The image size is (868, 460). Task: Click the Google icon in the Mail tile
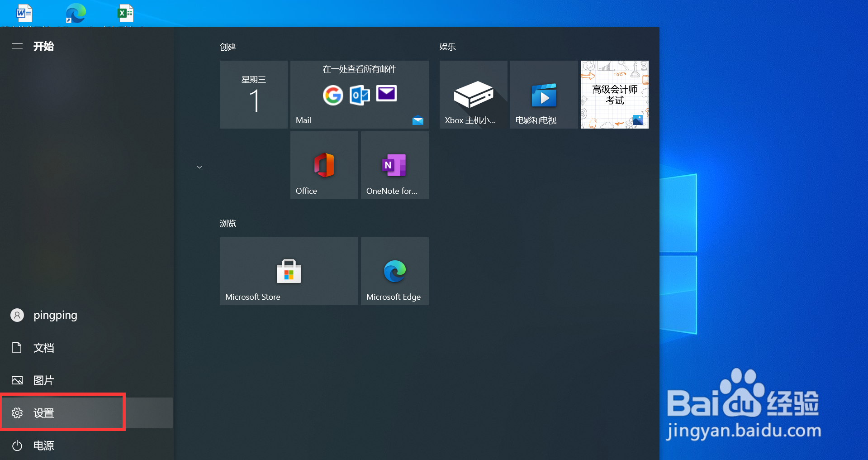click(x=333, y=95)
